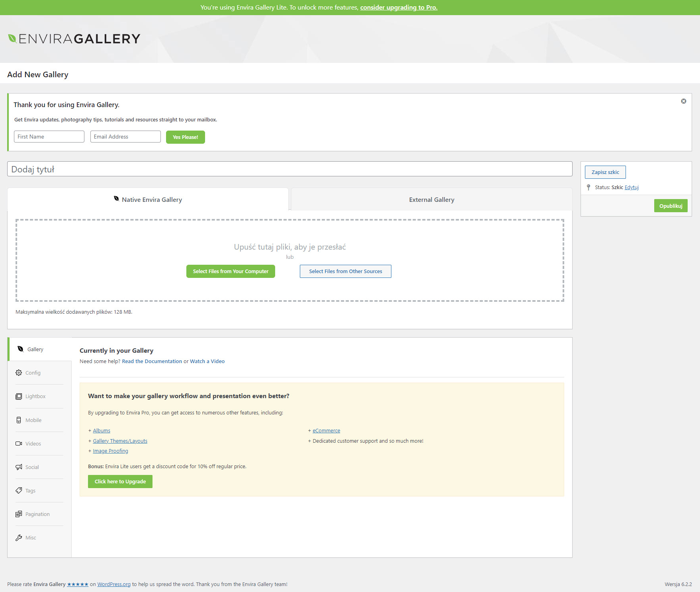This screenshot has width=700, height=592.
Task: Click the Upuść tutaj pliki drop text
Action: 290,247
